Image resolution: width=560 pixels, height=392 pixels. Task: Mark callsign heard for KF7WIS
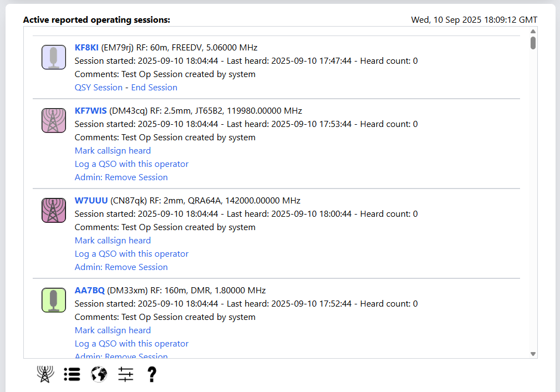tap(113, 151)
